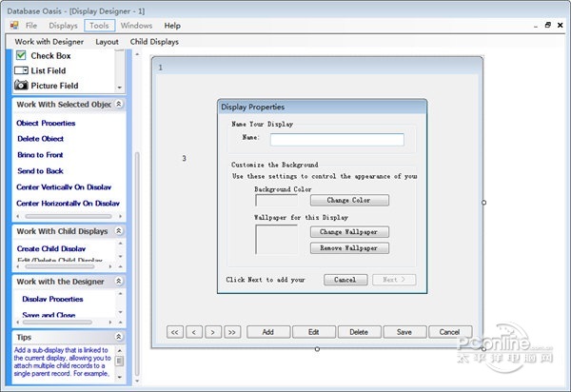571x392 pixels.
Task: Collapse Work With Selected Object panel
Action: click(x=119, y=104)
